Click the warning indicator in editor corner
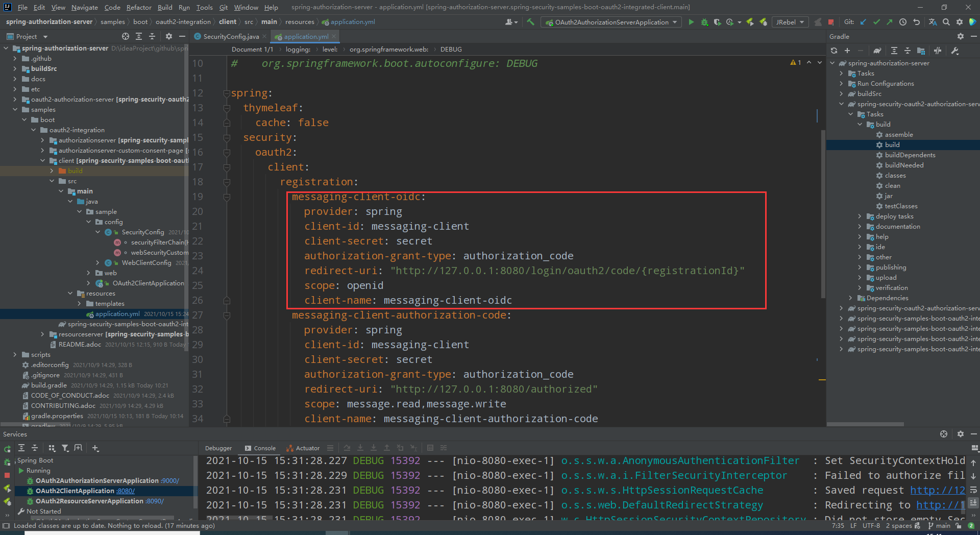The height and width of the screenshot is (535, 980). click(796, 63)
